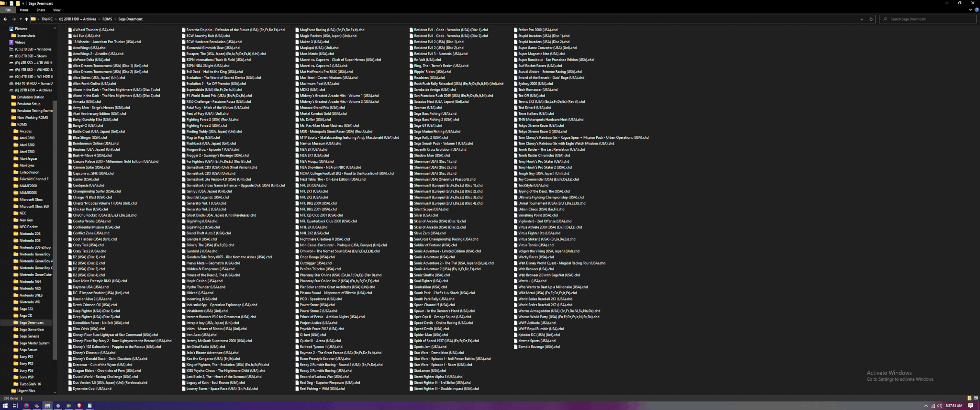The height and width of the screenshot is (410, 980).
Task: Select Jet Grind Radio (USA).chd file icon
Action: [x=184, y=347]
